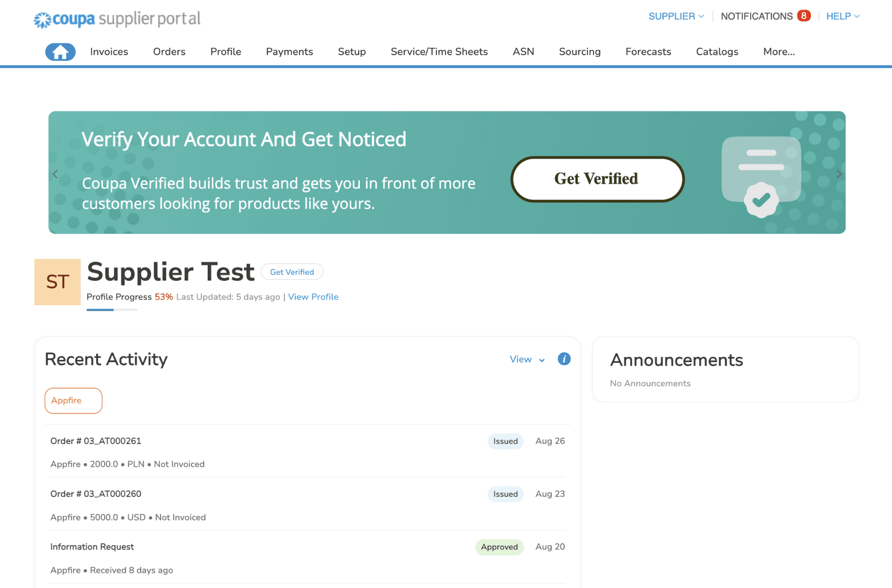Go to the Home icon tab

coord(60,52)
